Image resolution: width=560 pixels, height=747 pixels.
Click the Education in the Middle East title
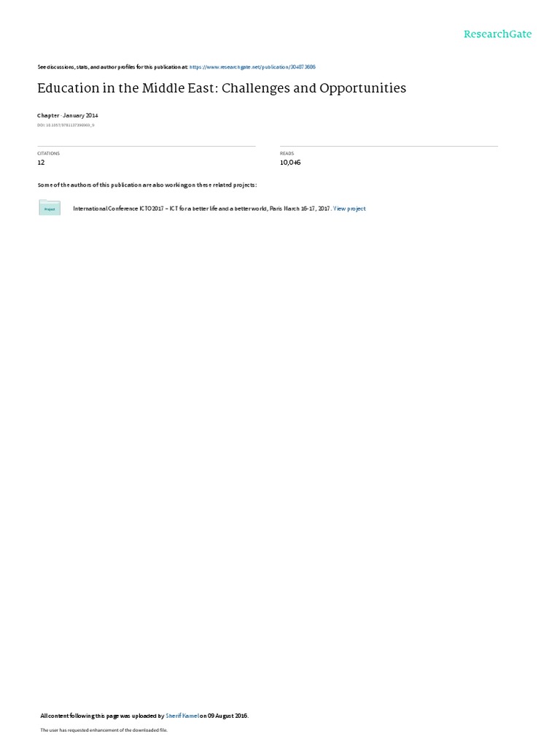coord(222,88)
